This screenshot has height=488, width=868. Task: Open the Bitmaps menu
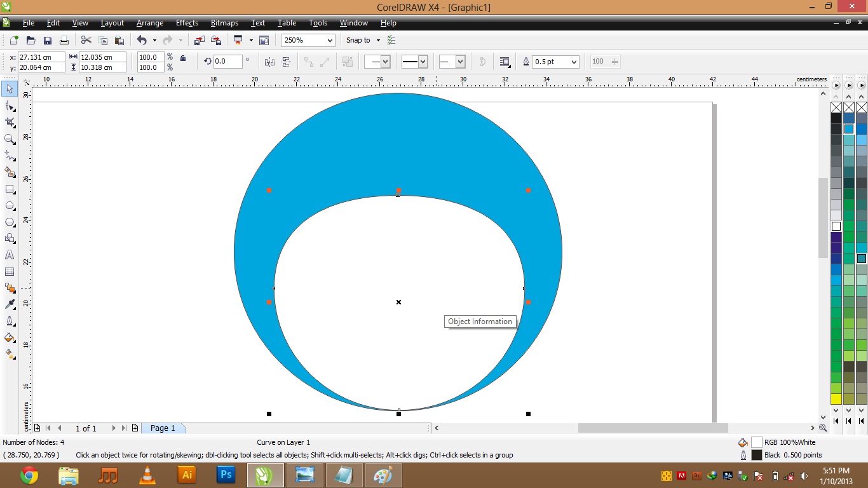[224, 23]
